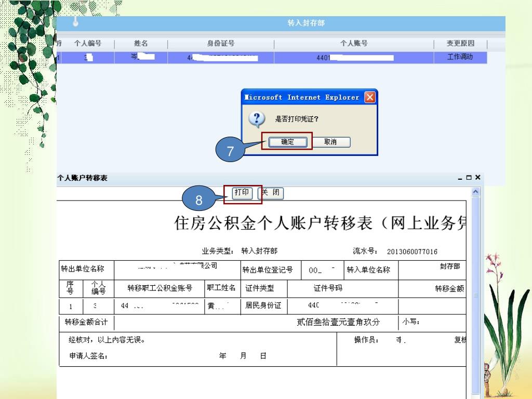Screen dimensions: 532x399
Task: Click the scroll-up arrow of the transfer form
Action: [x=476, y=192]
